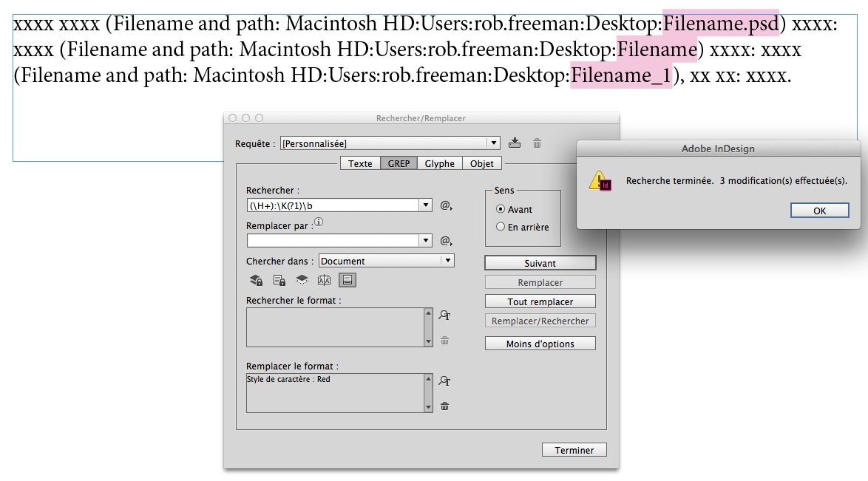
Task: Toggle include master pages icon
Action: [325, 280]
